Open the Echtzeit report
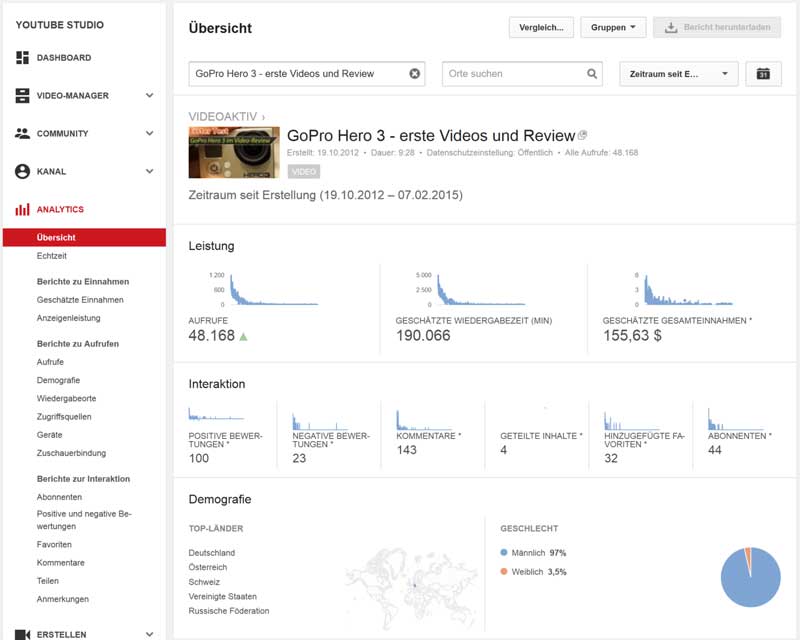Screen dimensions: 800x640 pos(52,256)
